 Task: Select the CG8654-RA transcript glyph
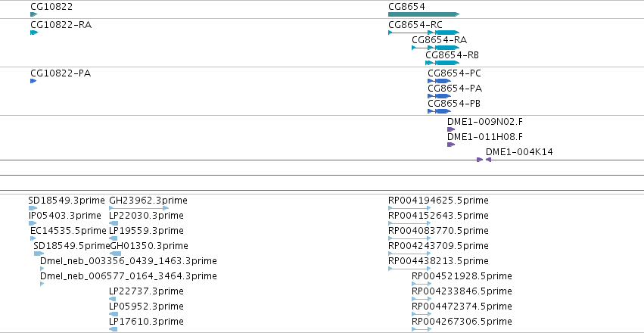click(435, 48)
